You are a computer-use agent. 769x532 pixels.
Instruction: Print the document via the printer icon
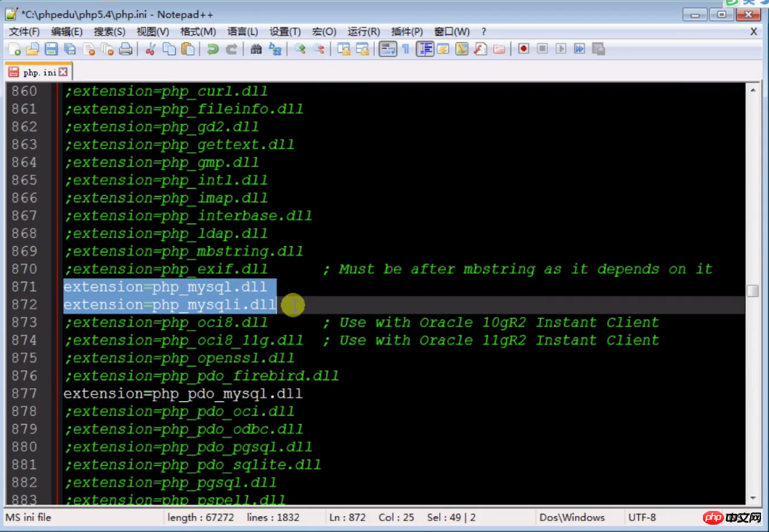126,49
